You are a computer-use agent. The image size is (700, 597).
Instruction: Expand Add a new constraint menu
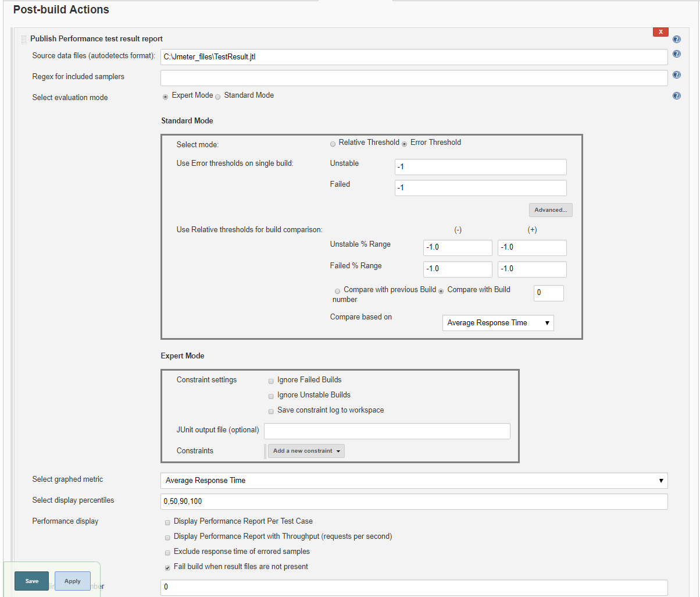[306, 451]
